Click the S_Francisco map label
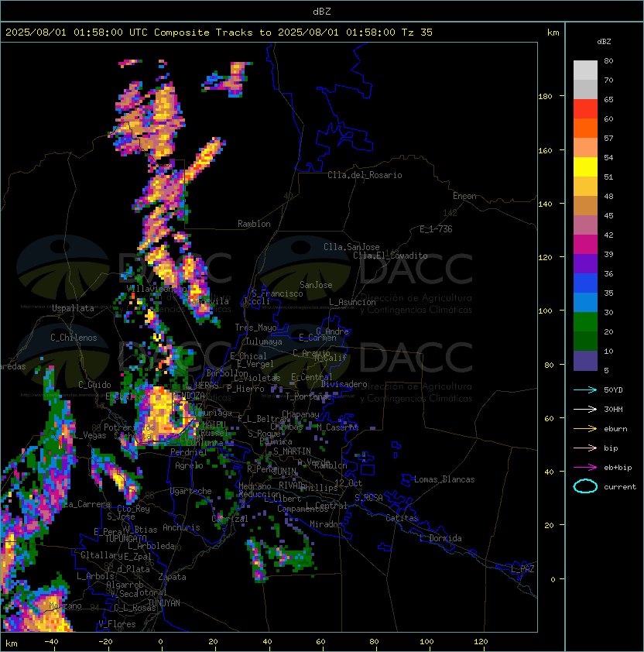This screenshot has width=644, height=652. point(277,293)
